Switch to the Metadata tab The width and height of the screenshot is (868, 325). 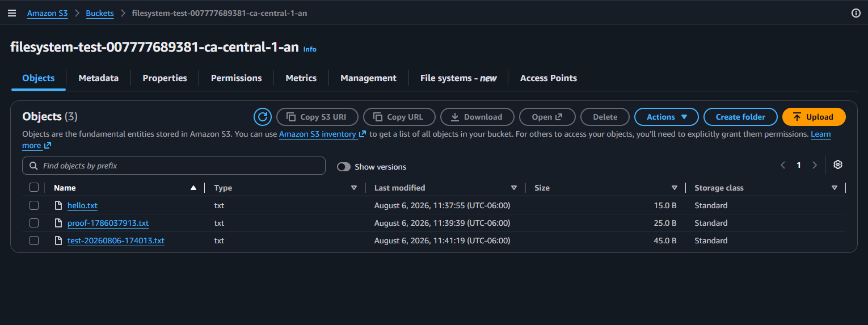pos(99,78)
